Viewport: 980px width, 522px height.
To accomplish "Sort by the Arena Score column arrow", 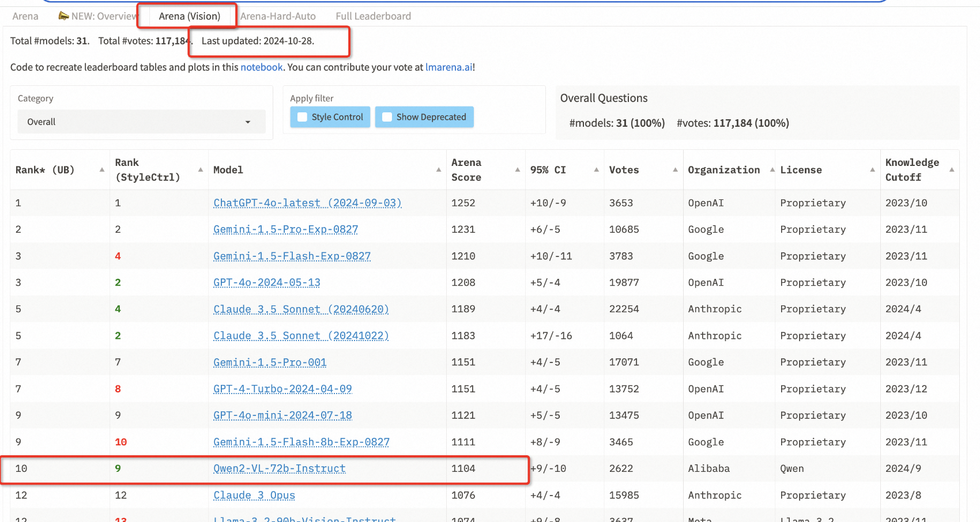I will pos(518,170).
